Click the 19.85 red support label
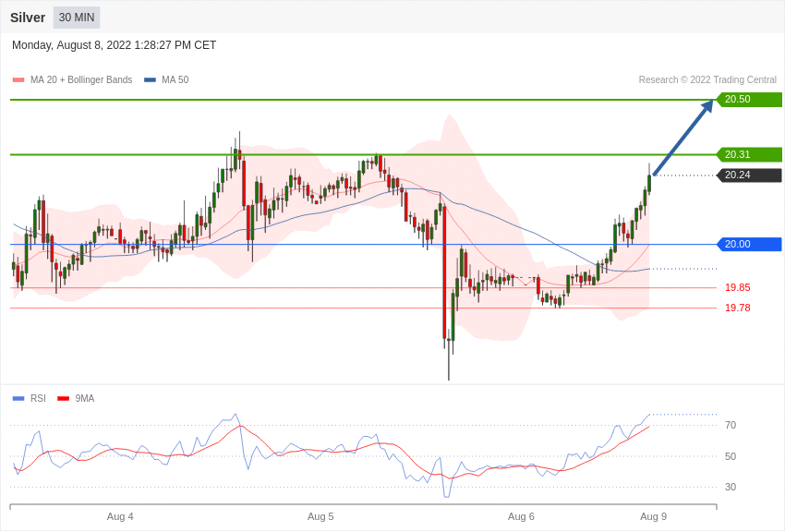785x532 pixels. point(738,287)
